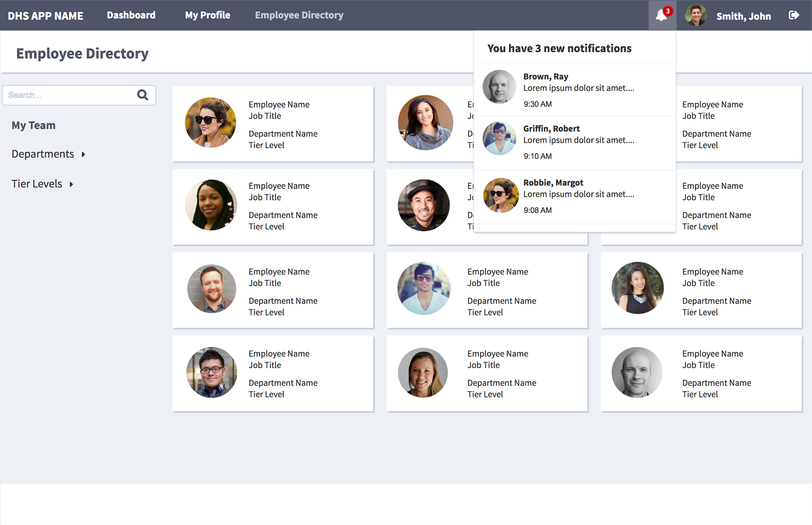Expand the Departments filter arrow
Image resolution: width=812 pixels, height=525 pixels.
(83, 155)
